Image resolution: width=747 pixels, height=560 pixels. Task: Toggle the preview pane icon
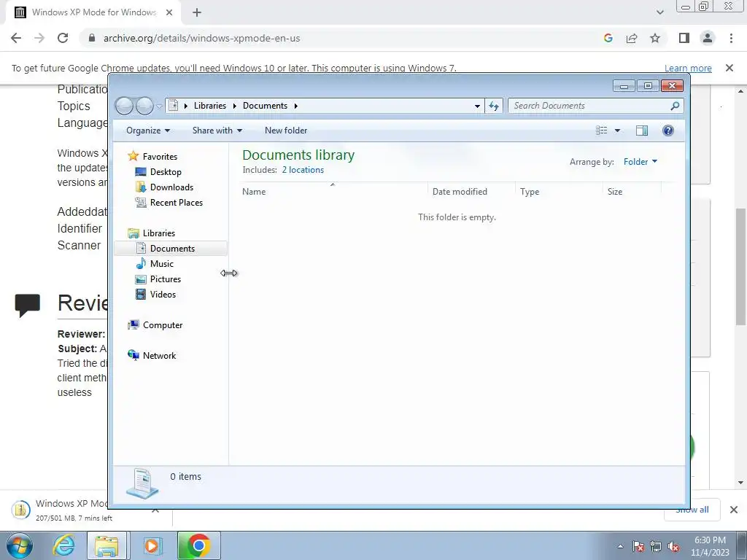point(642,131)
